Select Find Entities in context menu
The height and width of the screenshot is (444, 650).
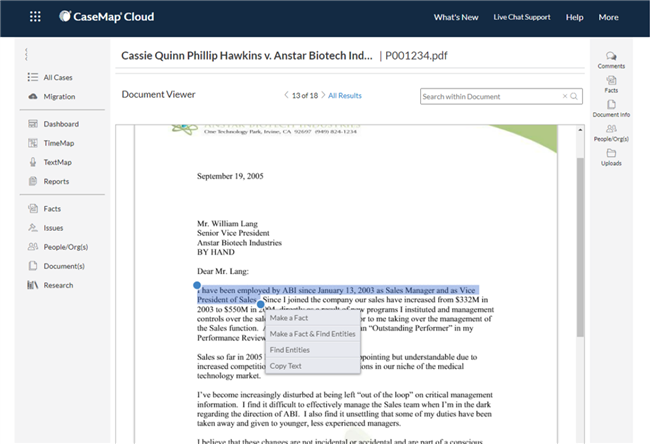tap(313, 350)
